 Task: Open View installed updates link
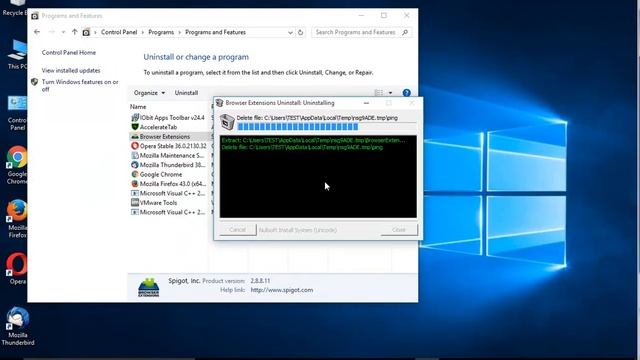click(71, 71)
